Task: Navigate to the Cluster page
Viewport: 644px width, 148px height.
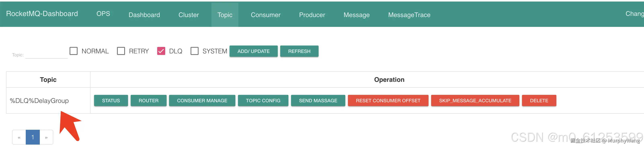Action: pos(189,15)
